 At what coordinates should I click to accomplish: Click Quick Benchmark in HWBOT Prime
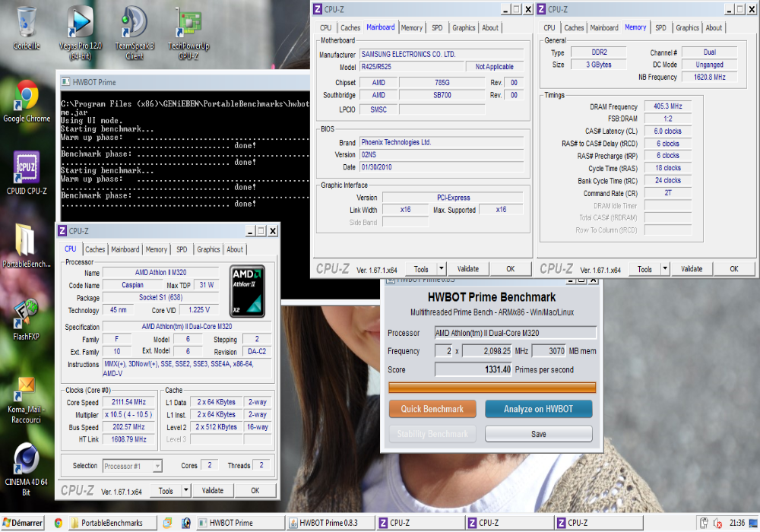432,409
